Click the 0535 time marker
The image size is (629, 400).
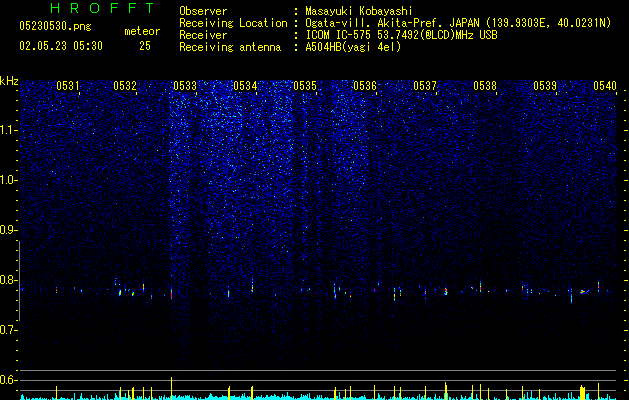pyautogui.click(x=305, y=85)
